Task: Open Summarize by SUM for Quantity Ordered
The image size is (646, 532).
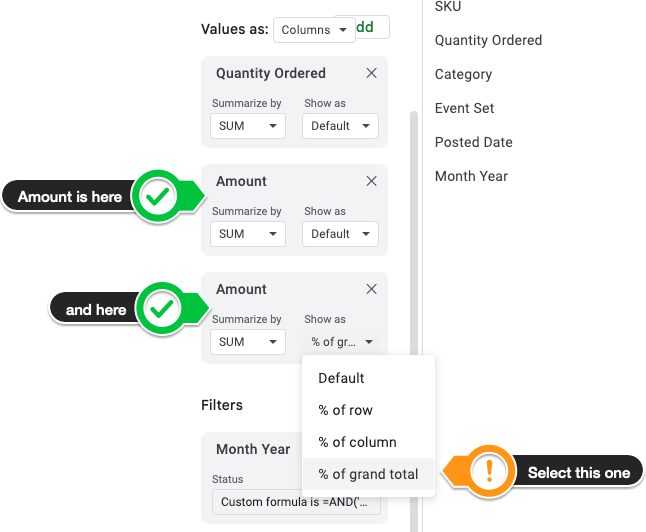Action: point(248,126)
